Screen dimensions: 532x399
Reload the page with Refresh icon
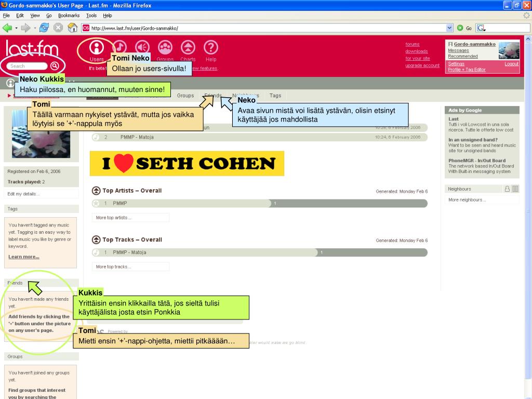pos(44,28)
